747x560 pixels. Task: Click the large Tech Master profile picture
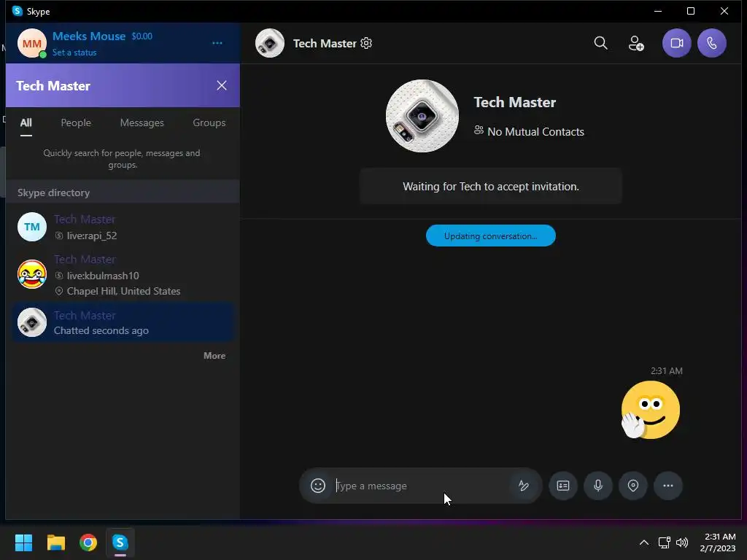coord(422,116)
